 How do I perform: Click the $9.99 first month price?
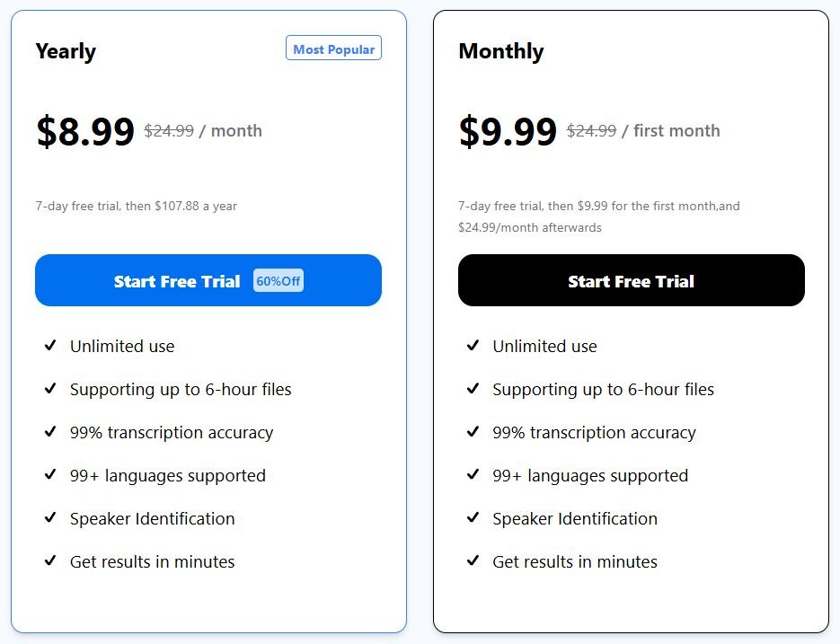click(508, 131)
